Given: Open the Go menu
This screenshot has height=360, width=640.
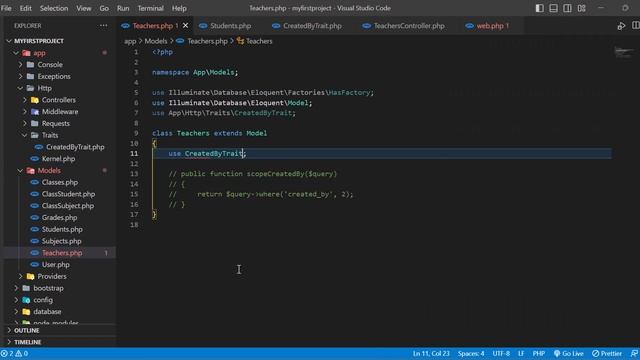Looking at the screenshot, I should point(104,8).
